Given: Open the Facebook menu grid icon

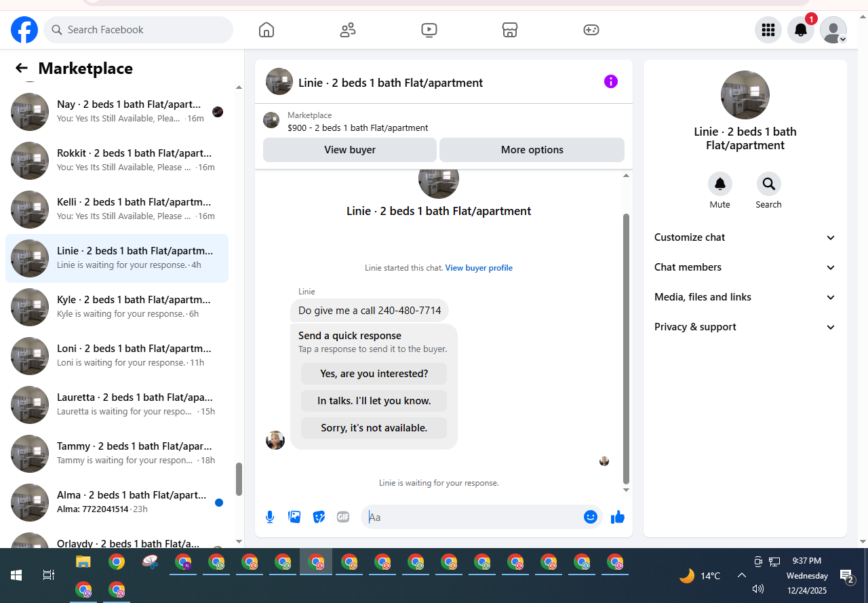Looking at the screenshot, I should point(768,30).
